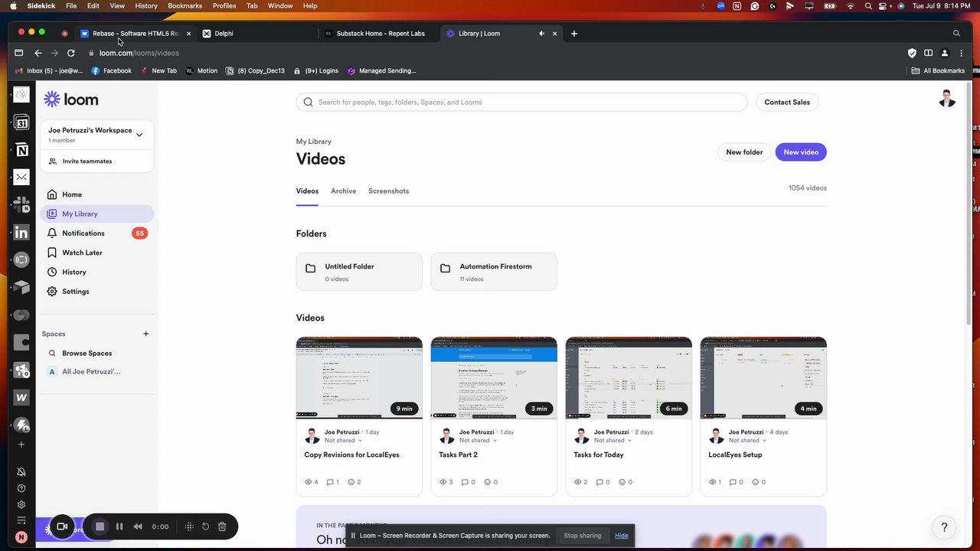Open the Bookmarks menu in menu bar
Image resolution: width=980 pixels, height=551 pixels.
tap(185, 5)
